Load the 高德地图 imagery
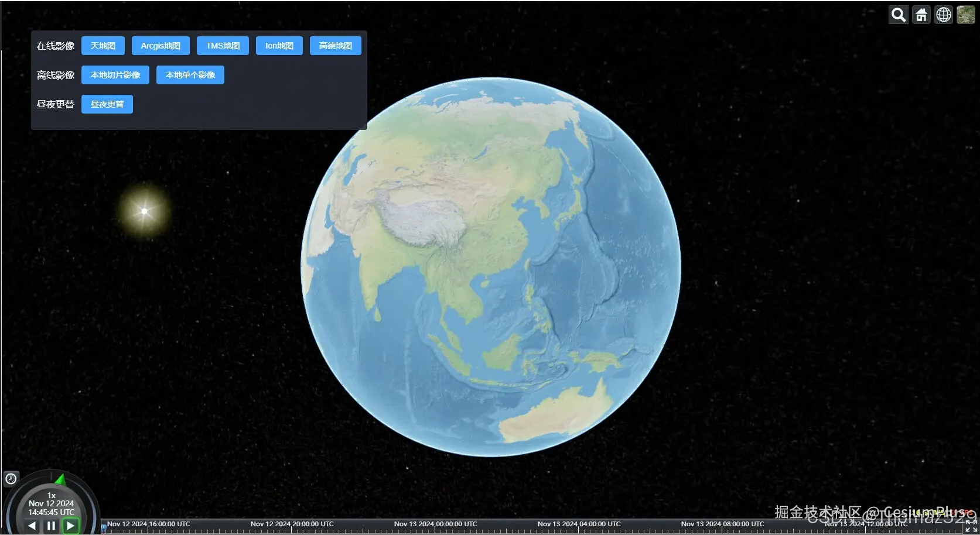Viewport: 980px width, 535px height. (x=336, y=46)
